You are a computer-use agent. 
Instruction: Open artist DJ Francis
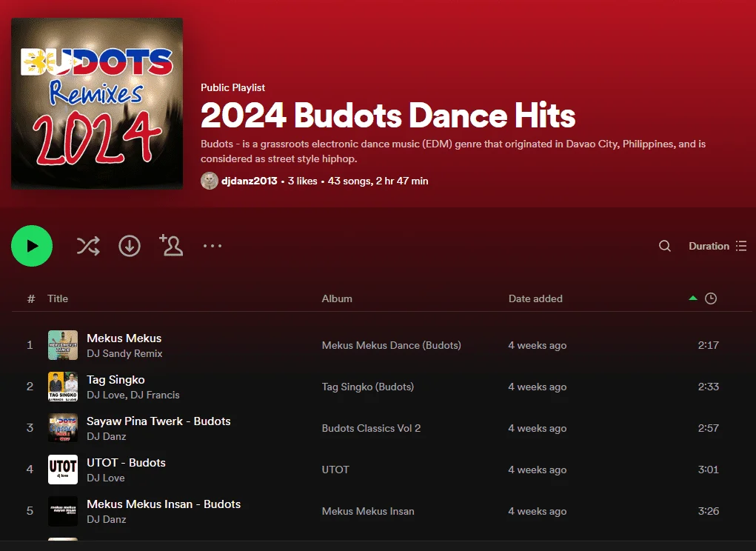tap(155, 395)
